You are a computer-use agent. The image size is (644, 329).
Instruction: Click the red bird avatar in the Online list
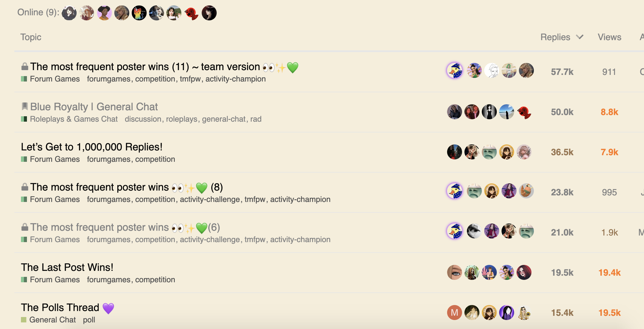tap(192, 13)
